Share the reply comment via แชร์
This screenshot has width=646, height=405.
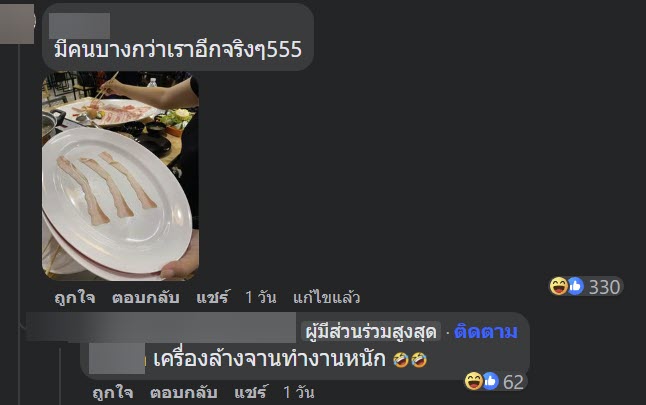(x=251, y=392)
